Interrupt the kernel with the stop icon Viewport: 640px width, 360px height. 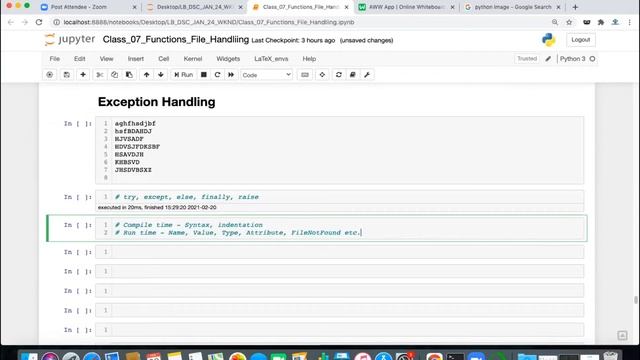pos(204,75)
